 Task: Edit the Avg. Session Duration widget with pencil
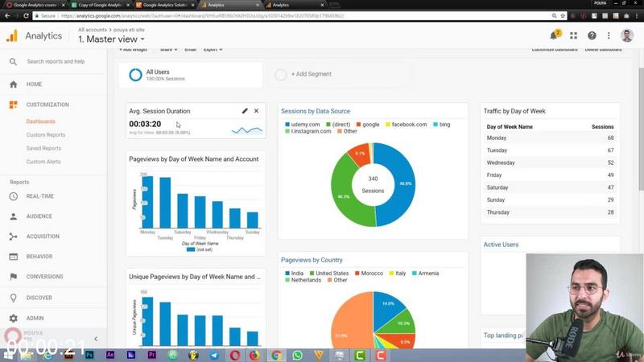pos(245,111)
